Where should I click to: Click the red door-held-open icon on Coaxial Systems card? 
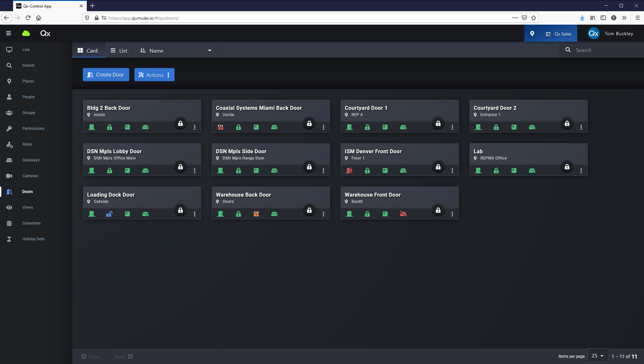[x=221, y=127]
